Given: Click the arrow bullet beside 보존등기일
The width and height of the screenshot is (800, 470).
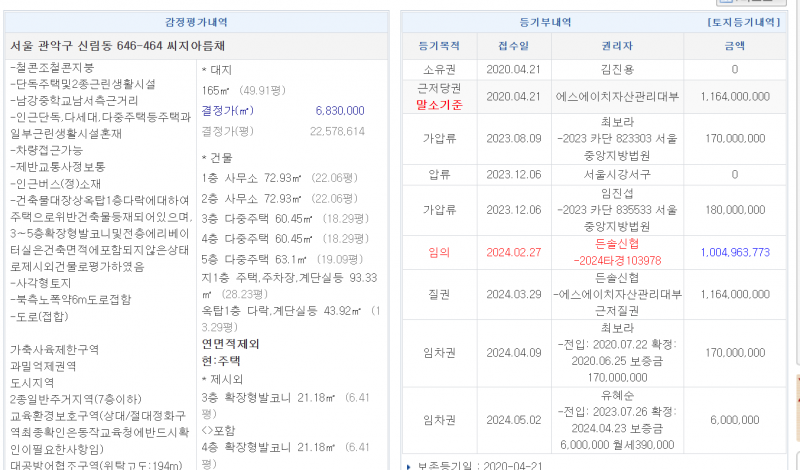Looking at the screenshot, I should click(x=406, y=465).
